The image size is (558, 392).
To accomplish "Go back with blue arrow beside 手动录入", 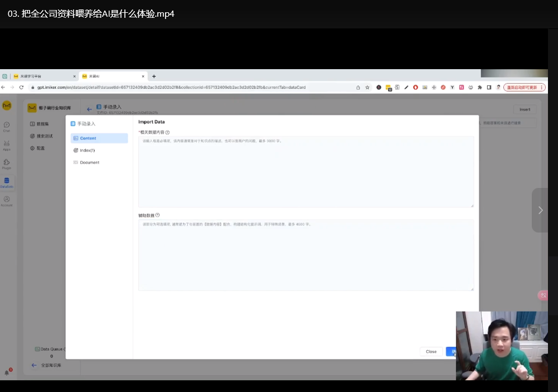I will click(89, 109).
